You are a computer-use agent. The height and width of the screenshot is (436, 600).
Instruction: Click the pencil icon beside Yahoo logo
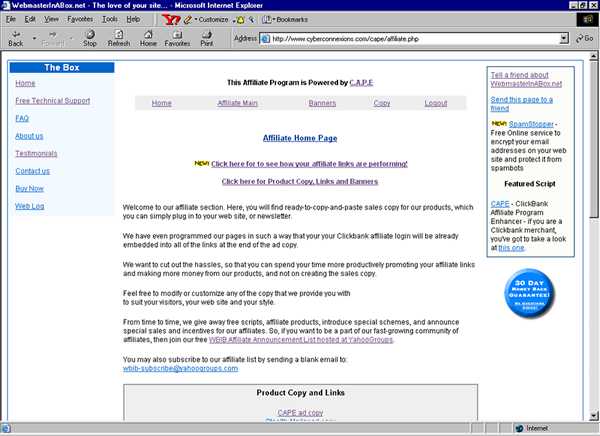point(187,20)
